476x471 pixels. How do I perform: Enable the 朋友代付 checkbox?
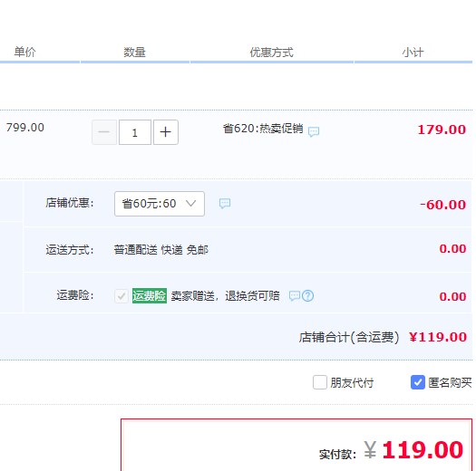click(320, 382)
